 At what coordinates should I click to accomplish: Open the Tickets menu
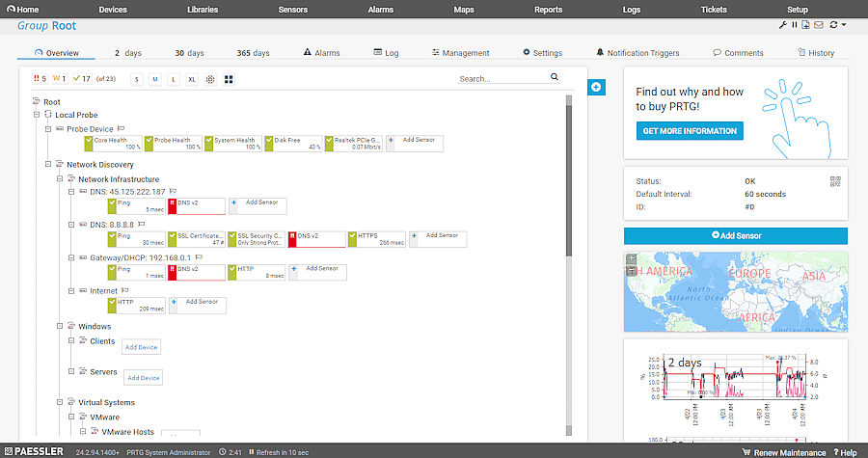(714, 10)
